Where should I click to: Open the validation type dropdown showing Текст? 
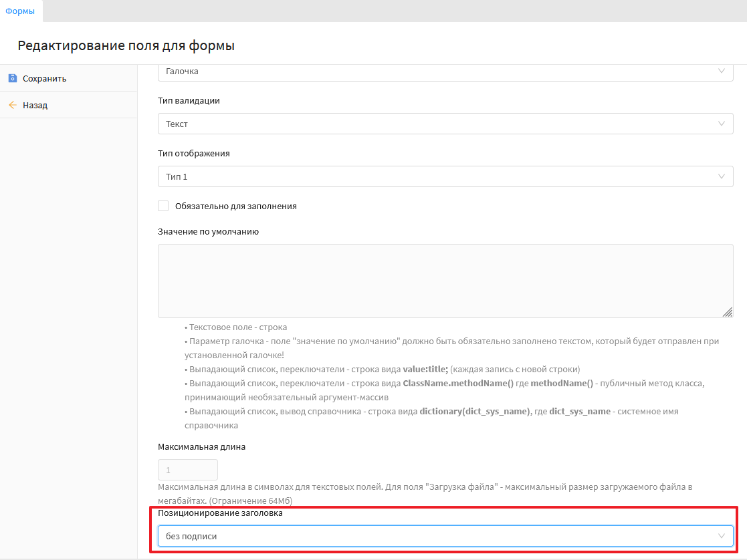pyautogui.click(x=435, y=124)
